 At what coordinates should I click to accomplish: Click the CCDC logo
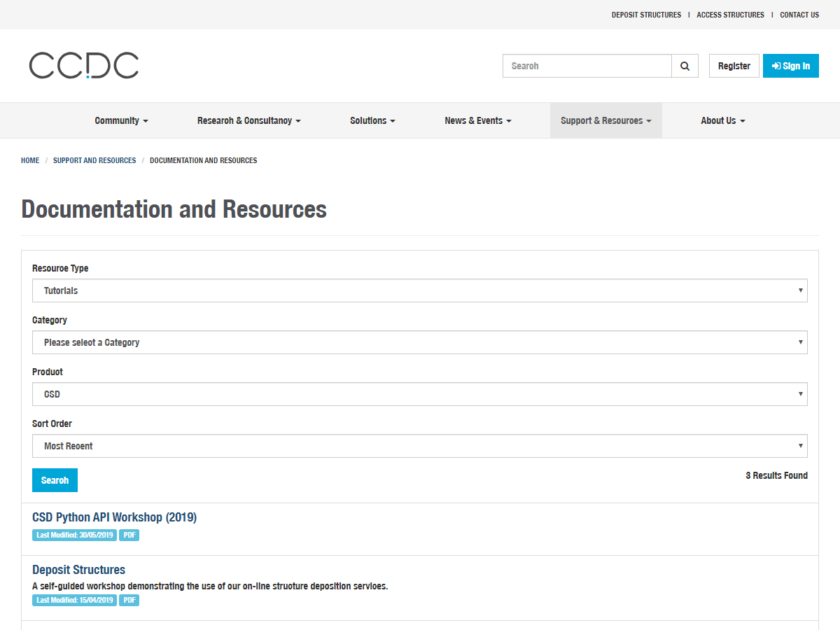pyautogui.click(x=84, y=66)
